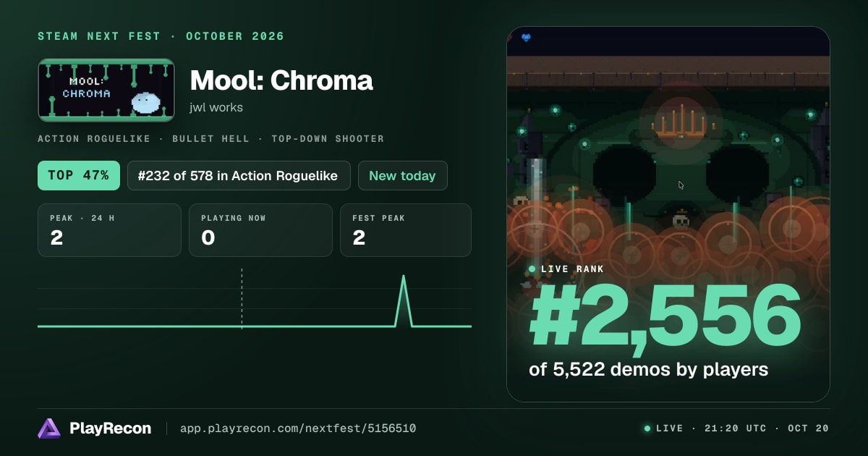
Task: Click the of 5,522 demos by players text
Action: [x=648, y=370]
